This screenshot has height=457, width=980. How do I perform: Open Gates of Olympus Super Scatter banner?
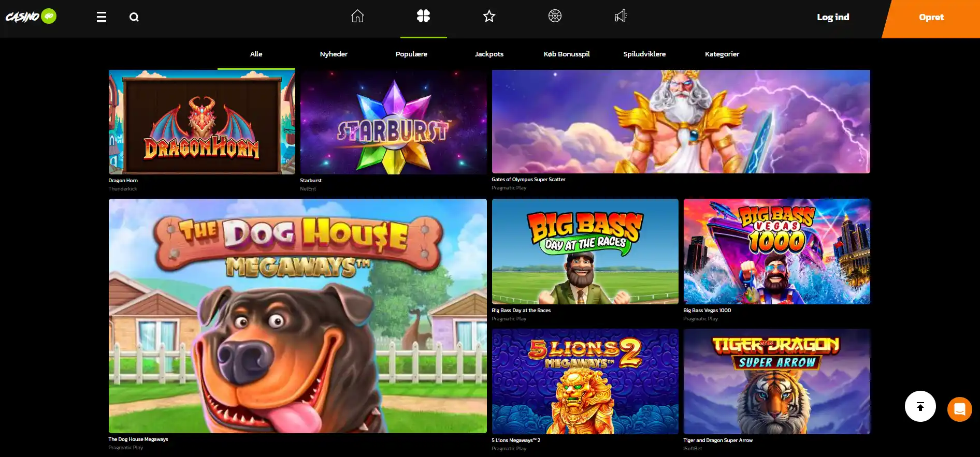(x=681, y=122)
